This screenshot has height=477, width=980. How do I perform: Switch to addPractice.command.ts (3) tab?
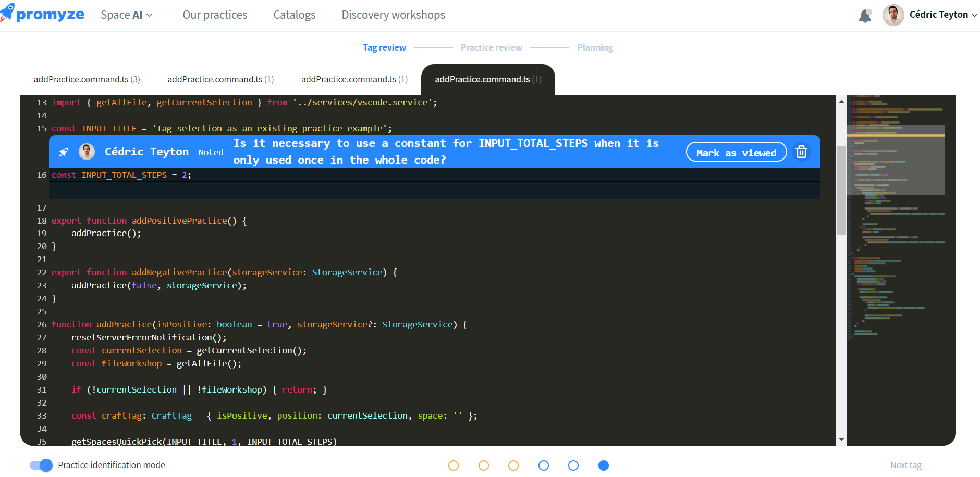click(x=87, y=79)
